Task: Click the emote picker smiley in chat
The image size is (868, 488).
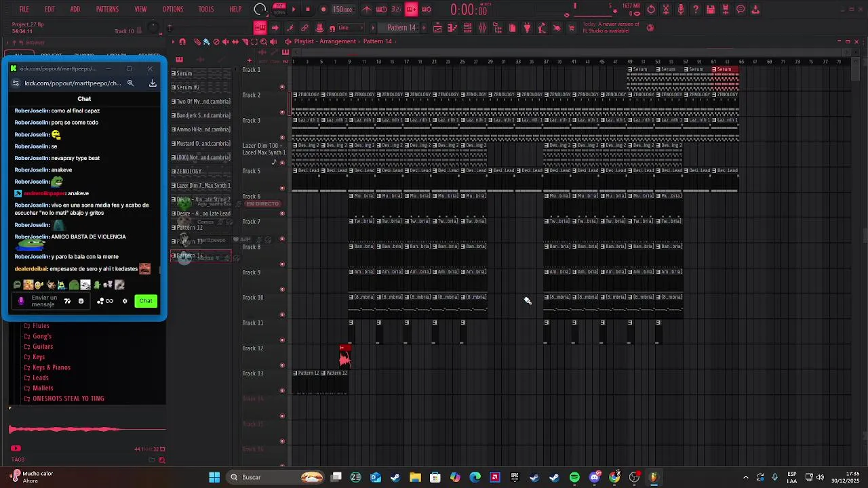Action: click(81, 301)
